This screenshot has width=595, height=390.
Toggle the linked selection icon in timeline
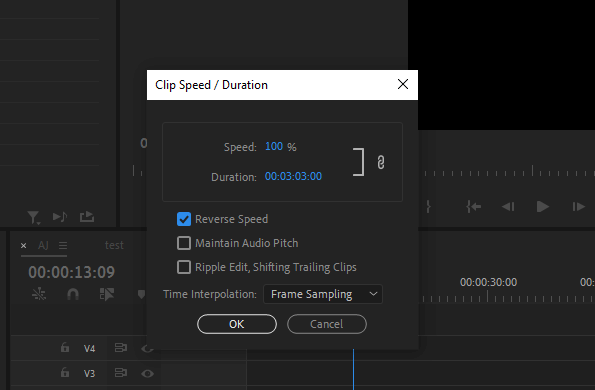pyautogui.click(x=107, y=294)
